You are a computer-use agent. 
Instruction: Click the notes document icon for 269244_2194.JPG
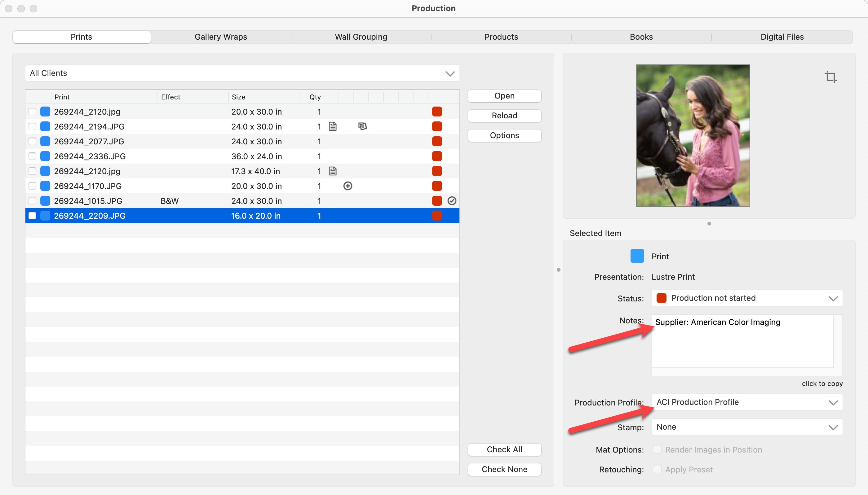pos(333,126)
